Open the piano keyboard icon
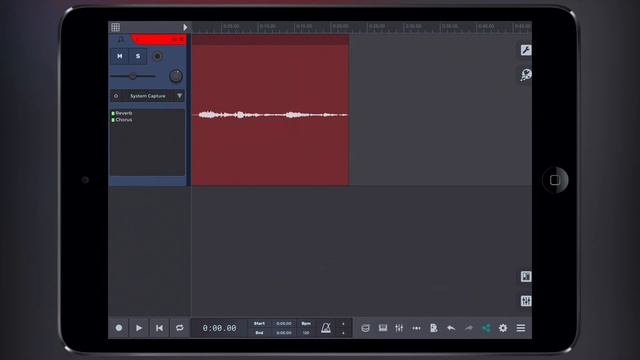The height and width of the screenshot is (360, 640). click(382, 328)
